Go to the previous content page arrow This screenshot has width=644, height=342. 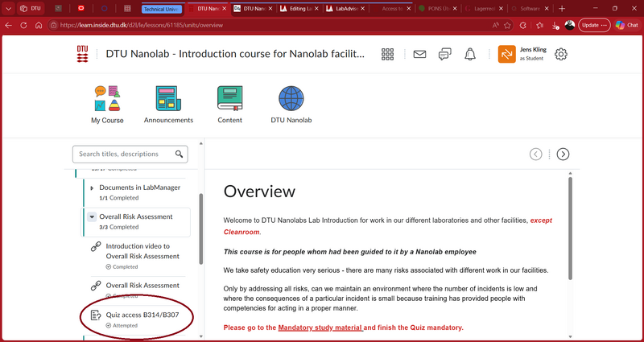click(535, 154)
